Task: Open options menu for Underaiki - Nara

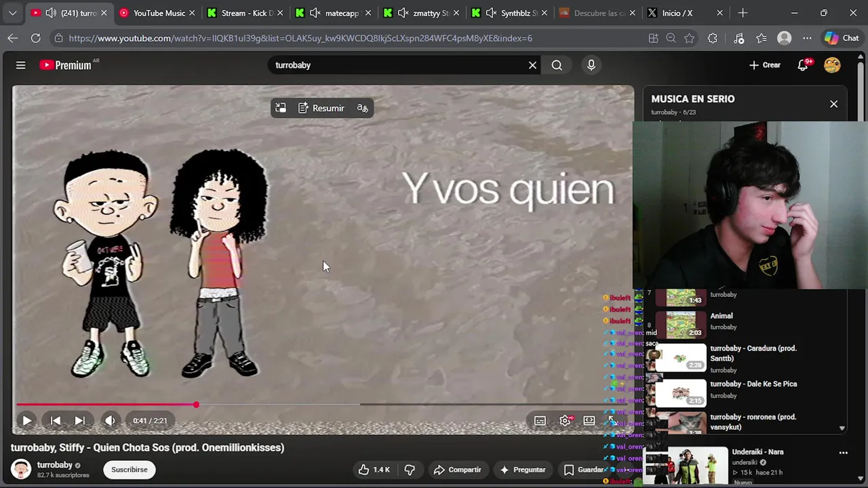Action: coord(843,453)
